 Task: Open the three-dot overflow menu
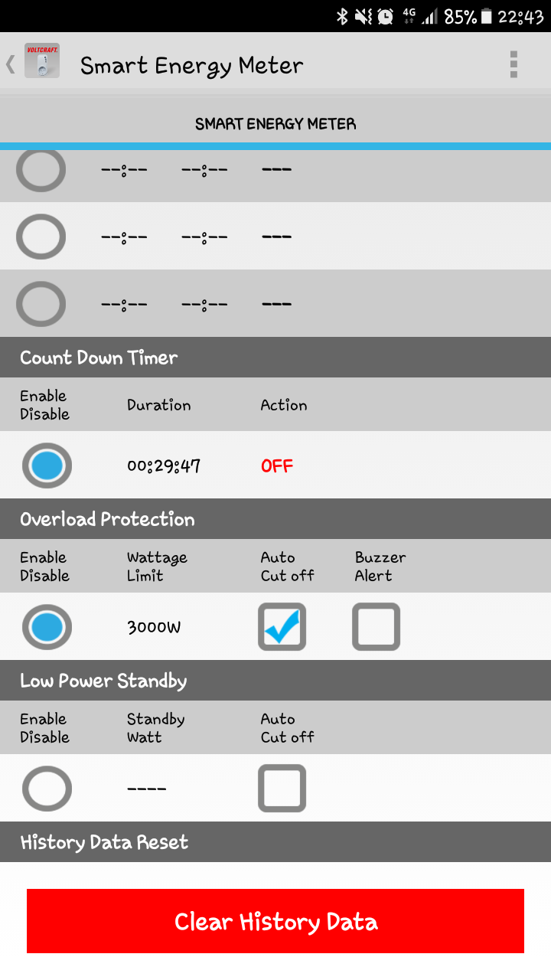[x=514, y=64]
